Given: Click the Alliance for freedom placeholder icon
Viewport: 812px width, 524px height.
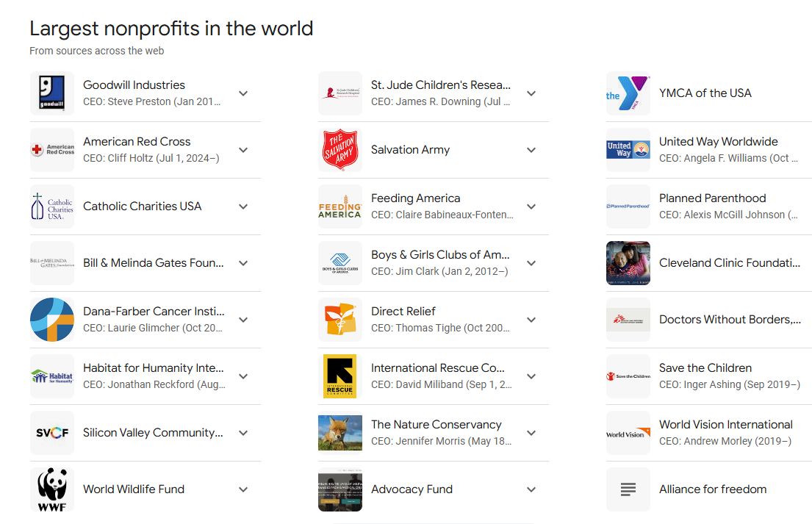Looking at the screenshot, I should pos(628,489).
